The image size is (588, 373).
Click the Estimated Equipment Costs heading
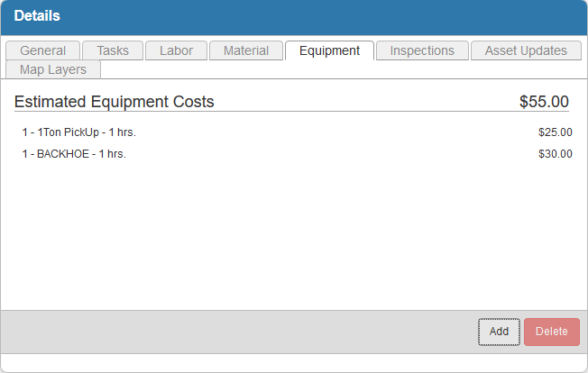[115, 102]
